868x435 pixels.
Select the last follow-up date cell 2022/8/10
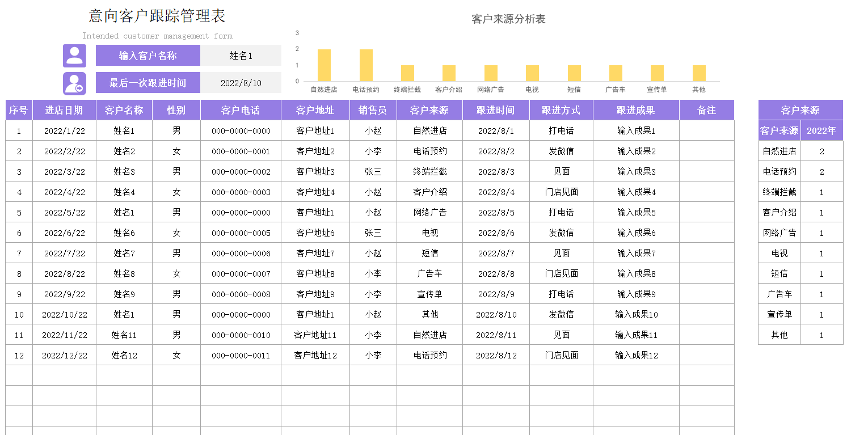241,83
